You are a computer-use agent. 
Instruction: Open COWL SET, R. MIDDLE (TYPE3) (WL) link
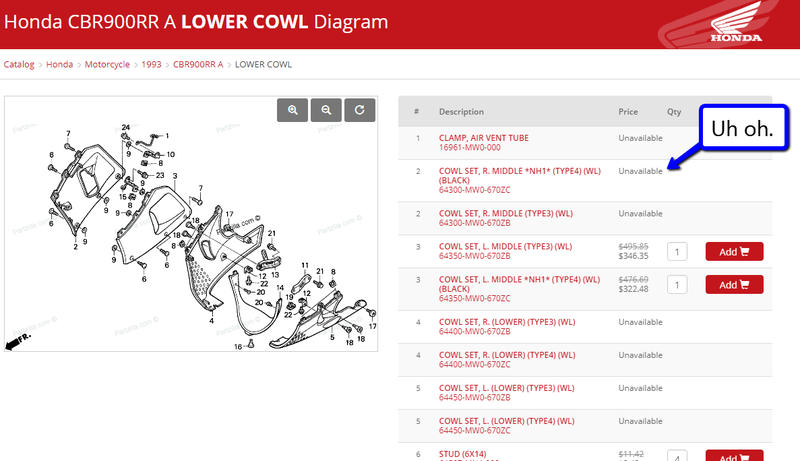coord(506,213)
